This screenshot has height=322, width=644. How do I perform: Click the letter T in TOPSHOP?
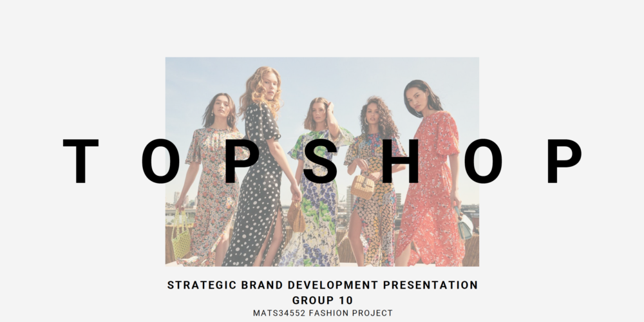(x=80, y=161)
